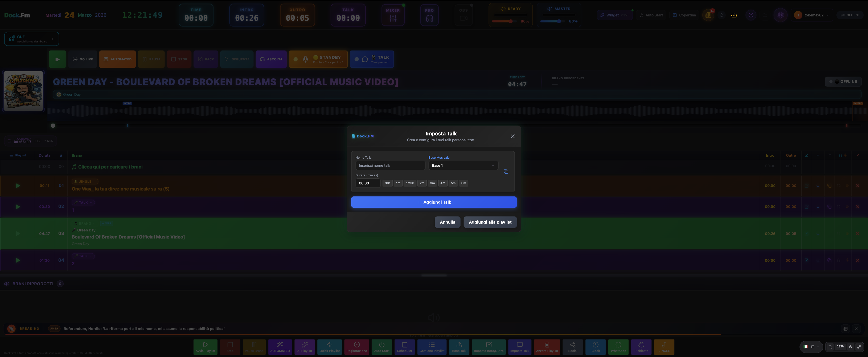Zoom in with the magnifier plus icon

tap(851, 347)
